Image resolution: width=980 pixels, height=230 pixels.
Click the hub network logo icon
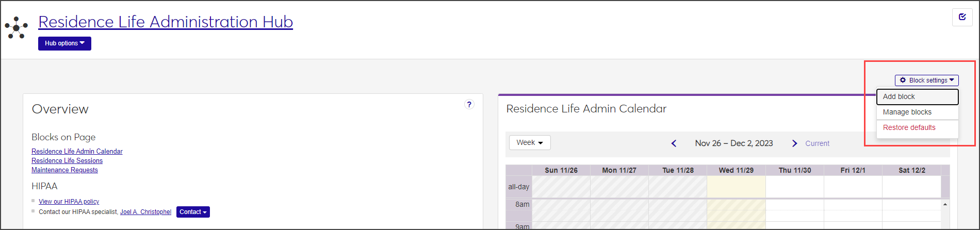[17, 27]
